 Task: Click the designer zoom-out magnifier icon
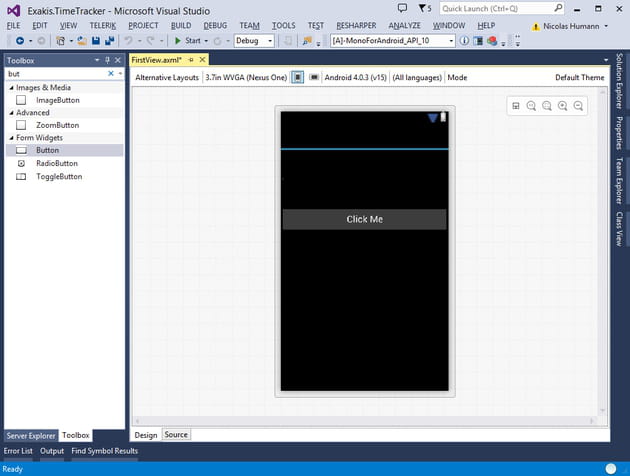click(578, 106)
